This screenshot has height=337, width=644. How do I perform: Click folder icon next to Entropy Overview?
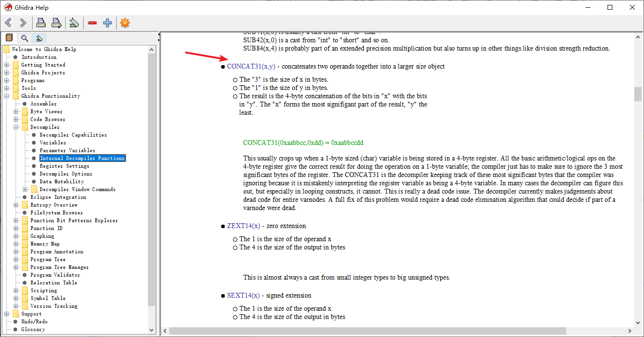tap(25, 205)
